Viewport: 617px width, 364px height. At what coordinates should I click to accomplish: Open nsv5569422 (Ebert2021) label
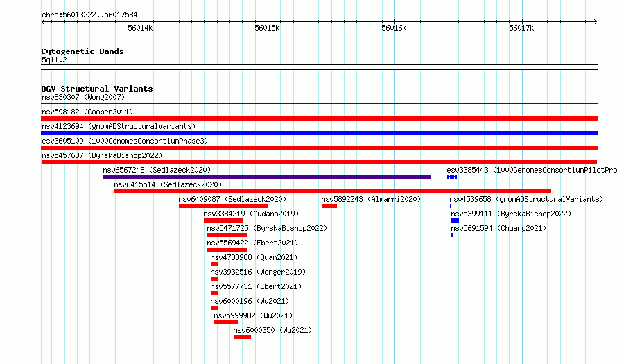252,243
